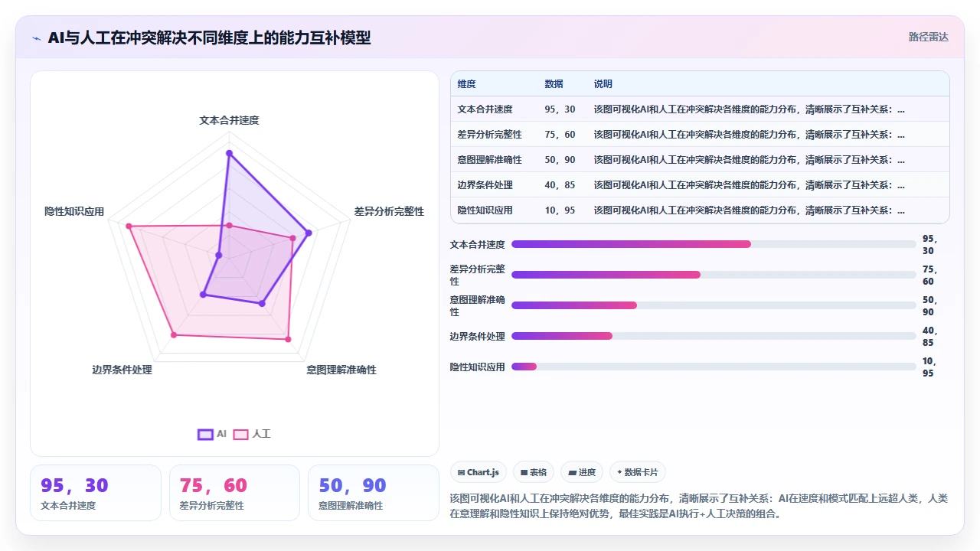Screen dimensions: 980x551
Task: Select the Chart.js chip
Action: tap(478, 472)
